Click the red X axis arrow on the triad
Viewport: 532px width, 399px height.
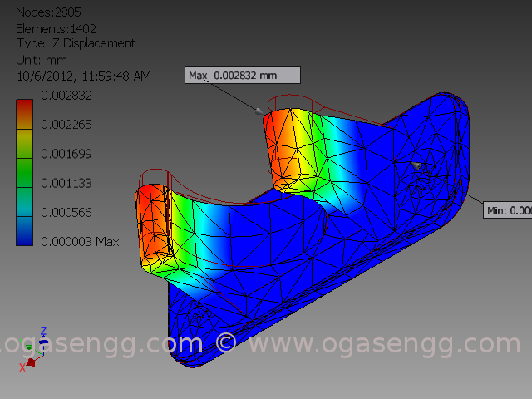pyautogui.click(x=31, y=362)
